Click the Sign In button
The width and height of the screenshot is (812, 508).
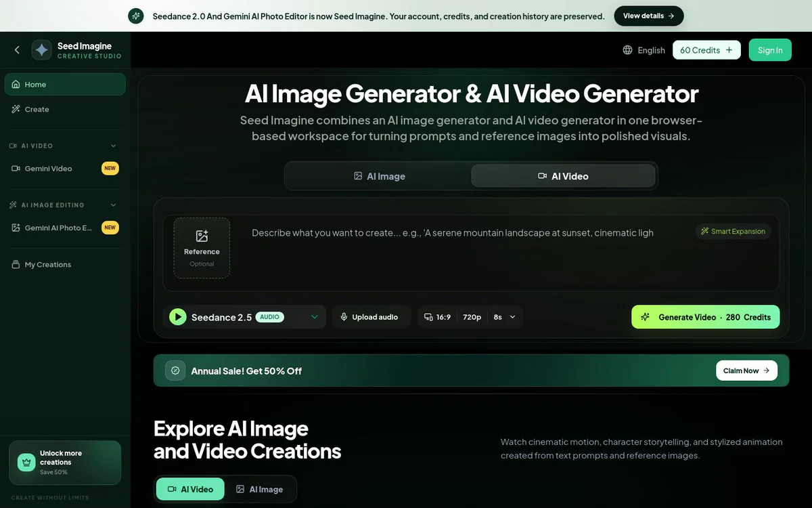tap(770, 50)
